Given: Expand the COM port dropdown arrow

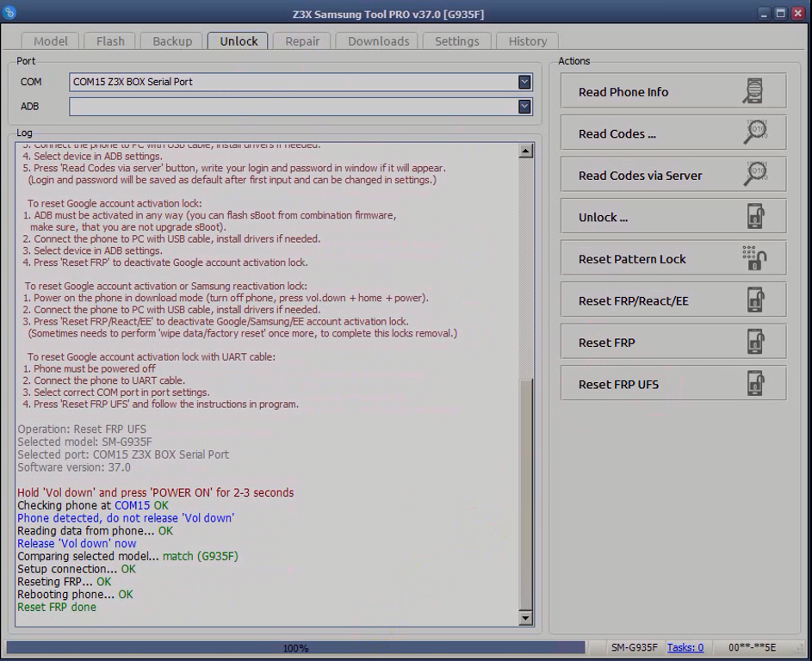Looking at the screenshot, I should (524, 82).
